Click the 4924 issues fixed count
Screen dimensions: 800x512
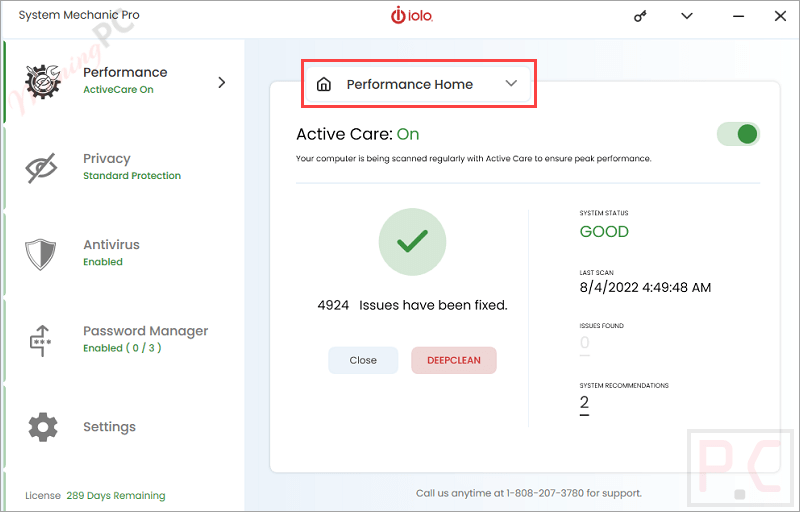[333, 305]
